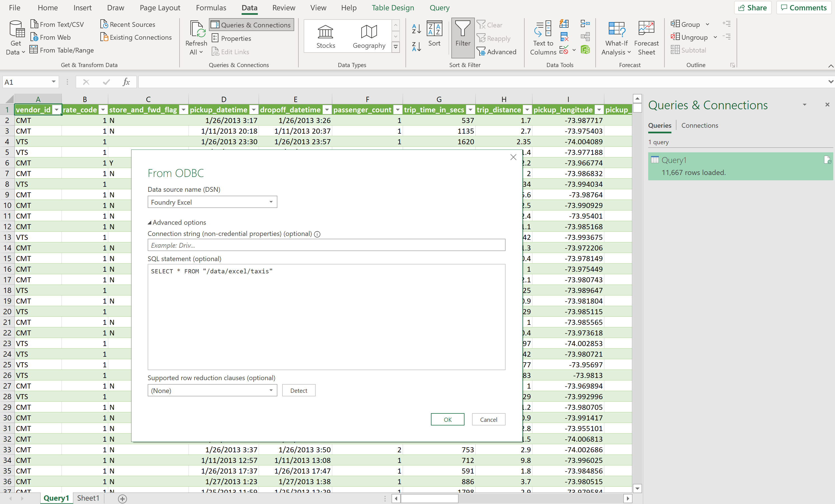This screenshot has height=504, width=835.
Task: Click the Cancel button to dismiss
Action: [x=489, y=419]
